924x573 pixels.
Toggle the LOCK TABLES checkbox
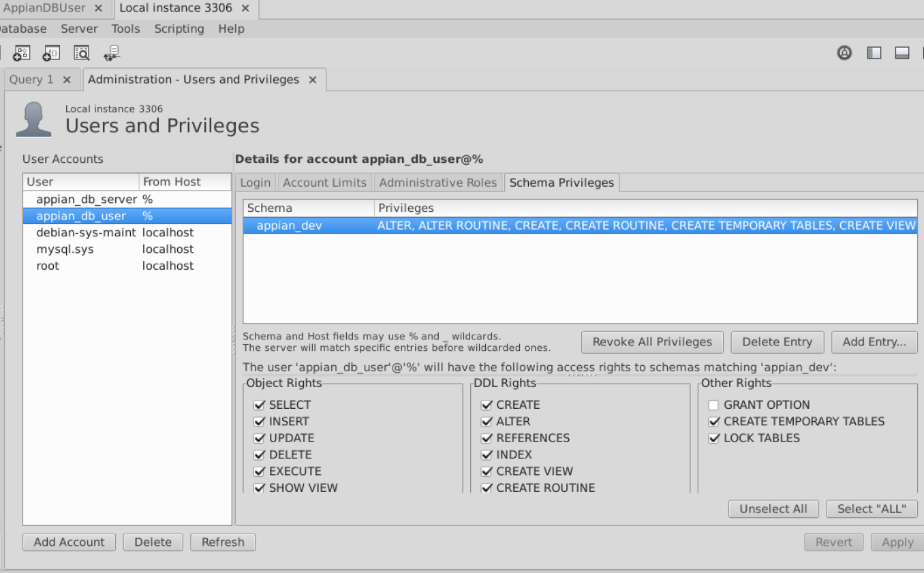[x=713, y=438]
